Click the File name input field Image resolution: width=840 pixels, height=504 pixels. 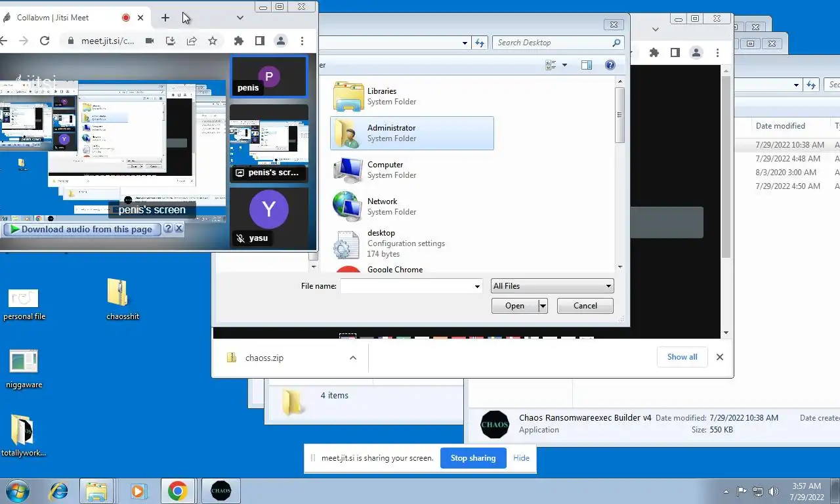point(406,286)
